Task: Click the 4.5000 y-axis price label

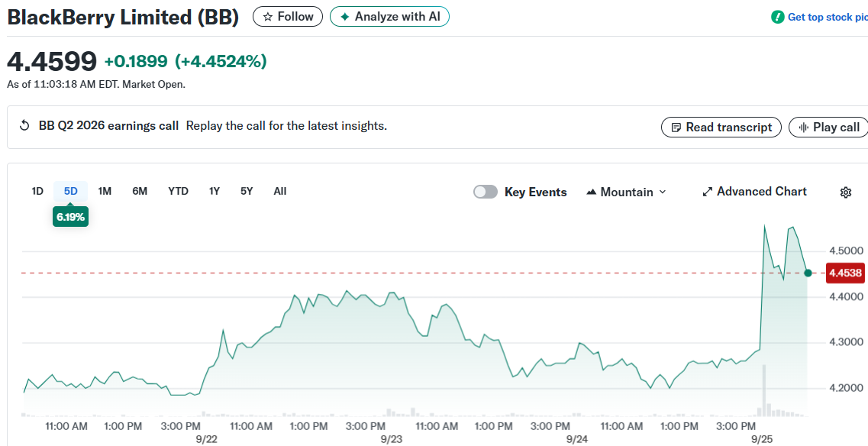Action: (846, 251)
